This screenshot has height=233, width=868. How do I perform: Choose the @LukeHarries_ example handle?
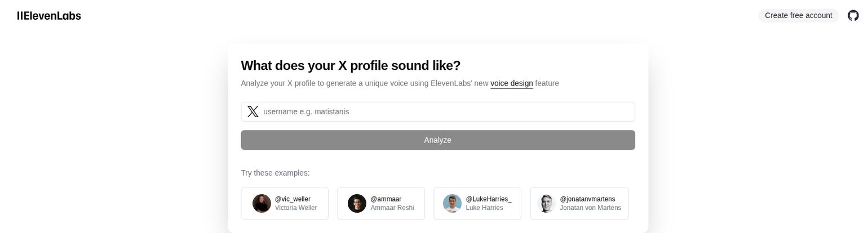pyautogui.click(x=489, y=199)
